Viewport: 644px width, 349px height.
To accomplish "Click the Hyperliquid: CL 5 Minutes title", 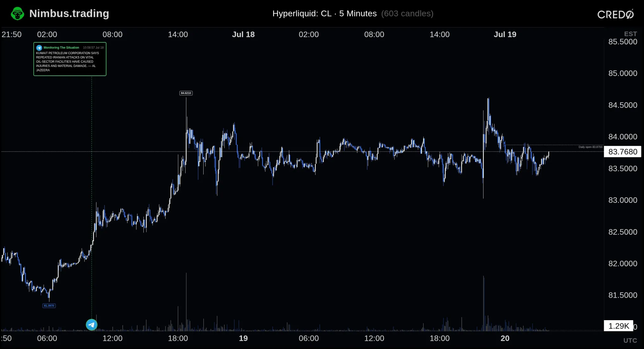I will coord(325,13).
